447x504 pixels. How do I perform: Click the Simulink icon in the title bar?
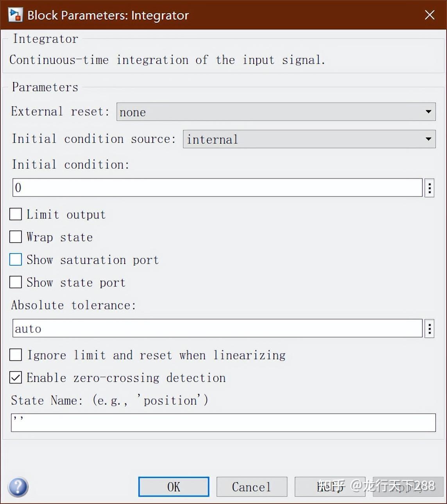15,15
